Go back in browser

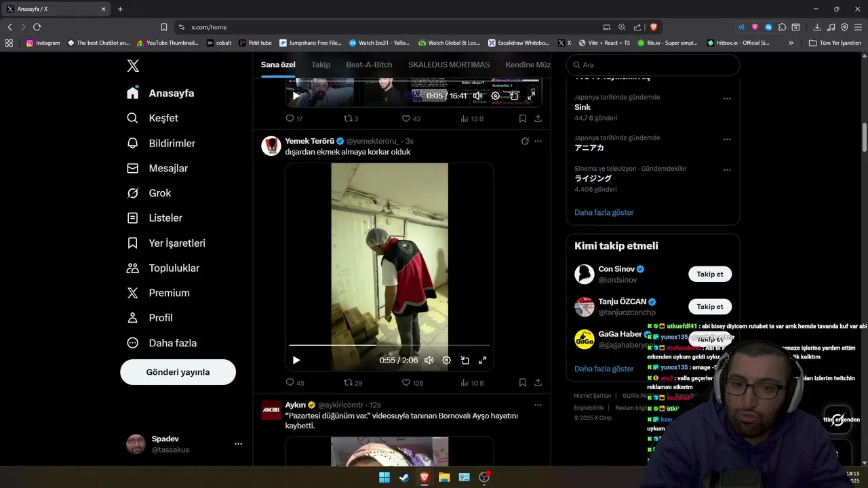coord(9,27)
